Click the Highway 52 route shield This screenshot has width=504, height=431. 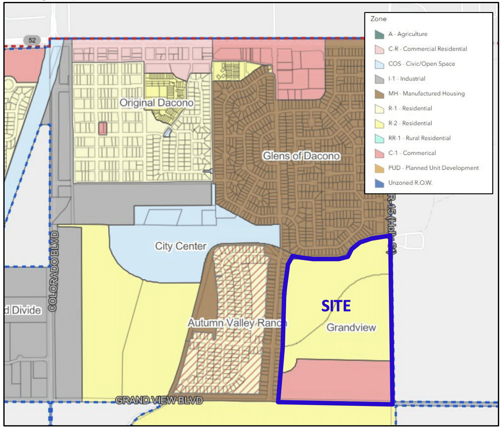[x=32, y=40]
